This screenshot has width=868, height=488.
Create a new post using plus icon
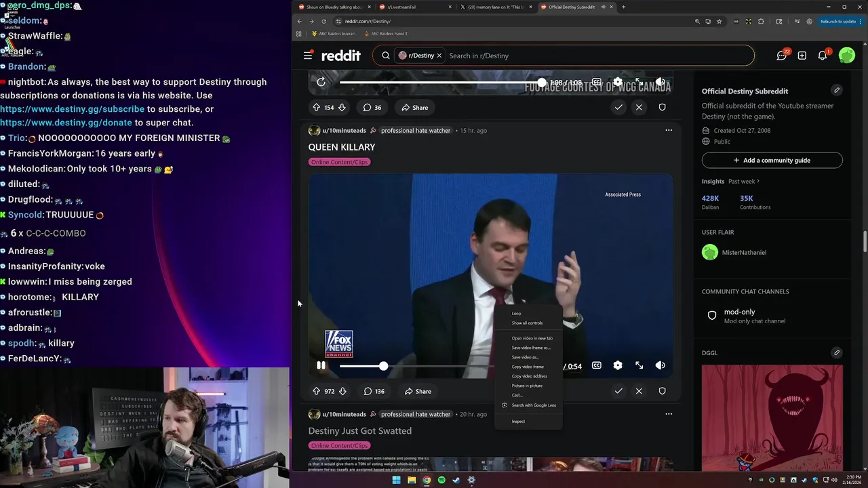coord(802,56)
